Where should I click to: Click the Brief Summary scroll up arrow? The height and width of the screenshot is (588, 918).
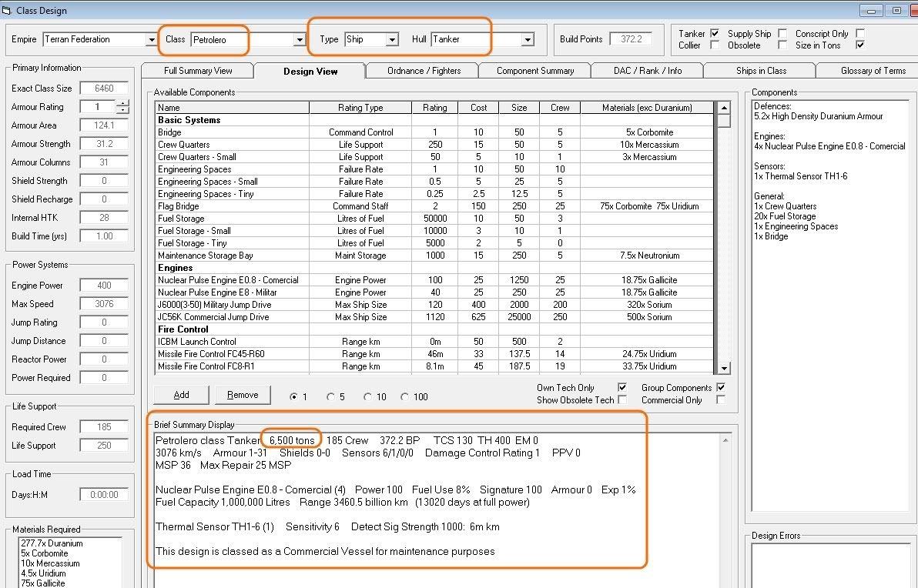coord(725,440)
